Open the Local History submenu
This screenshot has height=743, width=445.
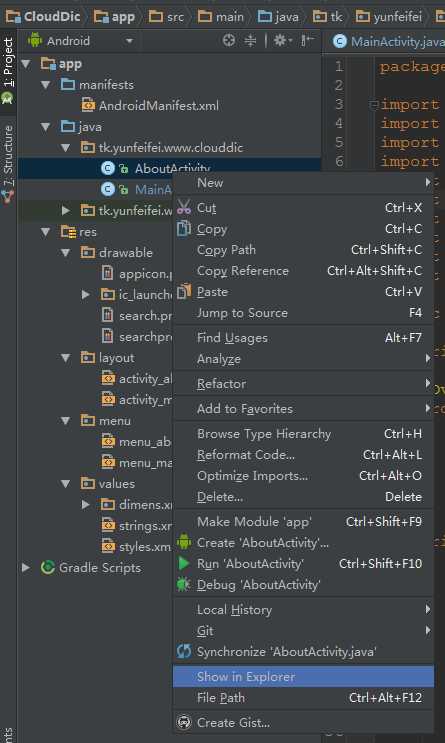303,609
